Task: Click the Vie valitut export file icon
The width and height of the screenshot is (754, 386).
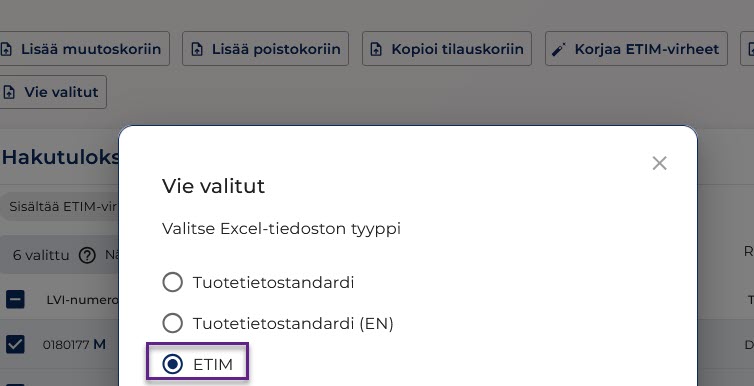Action: [x=9, y=92]
